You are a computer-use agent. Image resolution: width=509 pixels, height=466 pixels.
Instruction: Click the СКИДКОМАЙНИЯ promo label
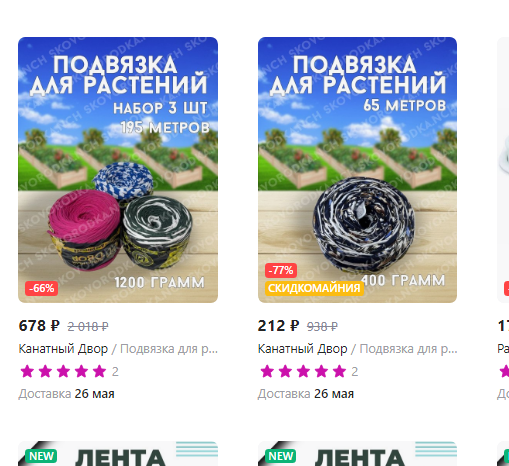pos(314,288)
